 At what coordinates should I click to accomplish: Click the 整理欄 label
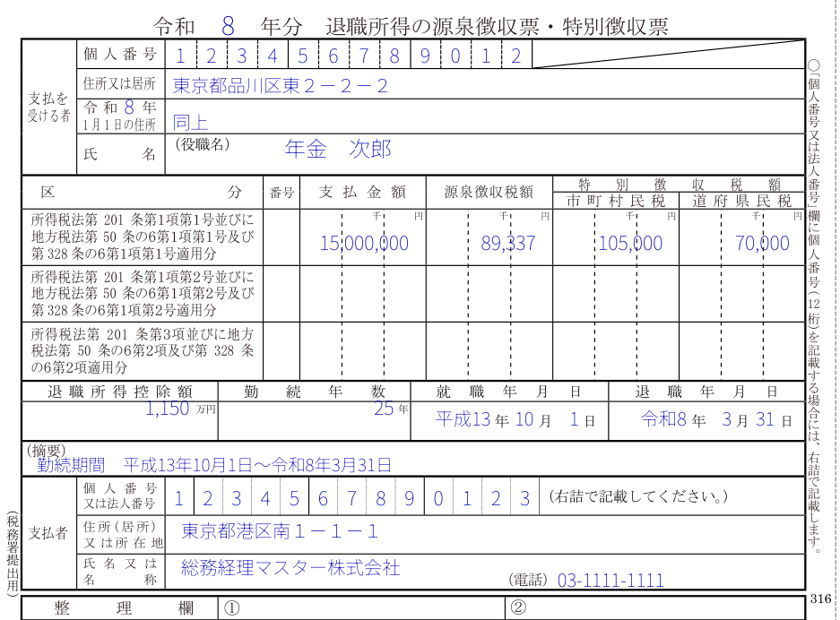tap(124, 608)
